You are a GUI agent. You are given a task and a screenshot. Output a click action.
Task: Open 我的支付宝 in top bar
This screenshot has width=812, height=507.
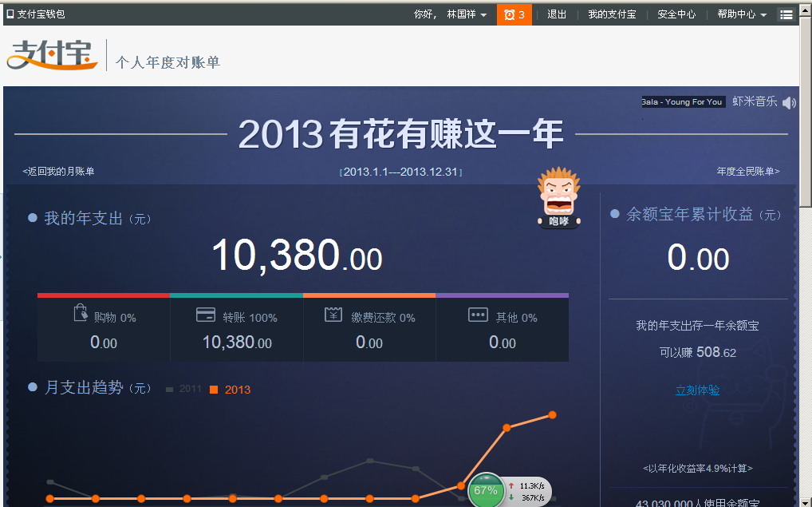coord(612,14)
